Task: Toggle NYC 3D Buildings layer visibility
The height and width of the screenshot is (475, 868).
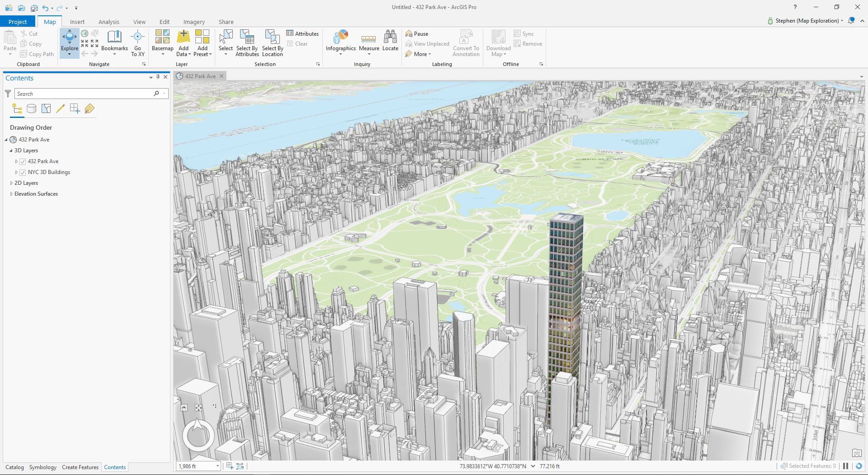Action: (23, 172)
